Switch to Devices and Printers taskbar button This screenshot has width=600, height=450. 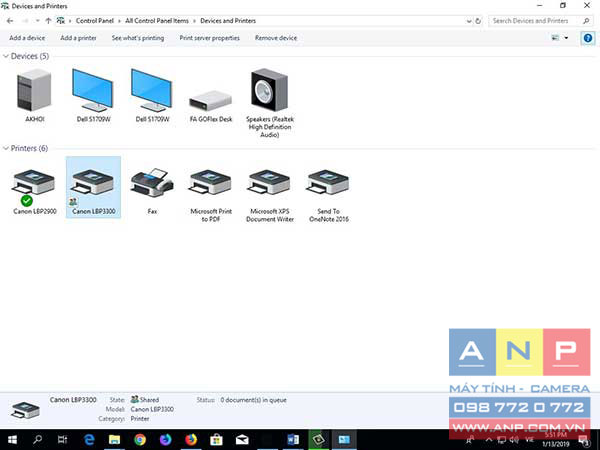tap(344, 440)
